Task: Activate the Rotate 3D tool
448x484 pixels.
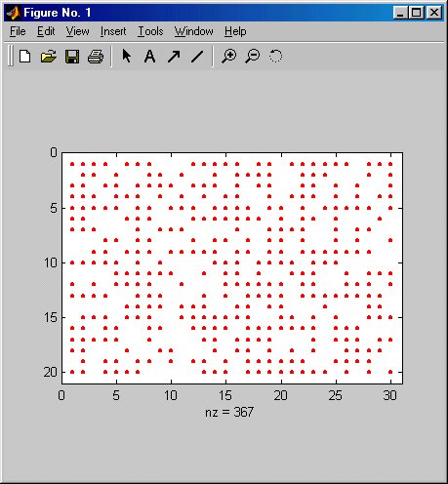Action: pyautogui.click(x=275, y=56)
